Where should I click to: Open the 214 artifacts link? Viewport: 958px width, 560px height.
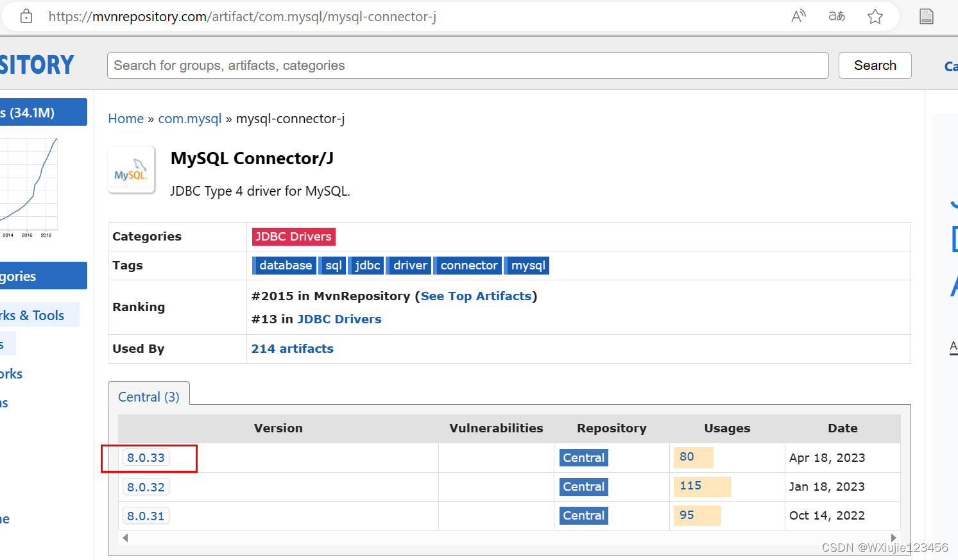pos(293,349)
